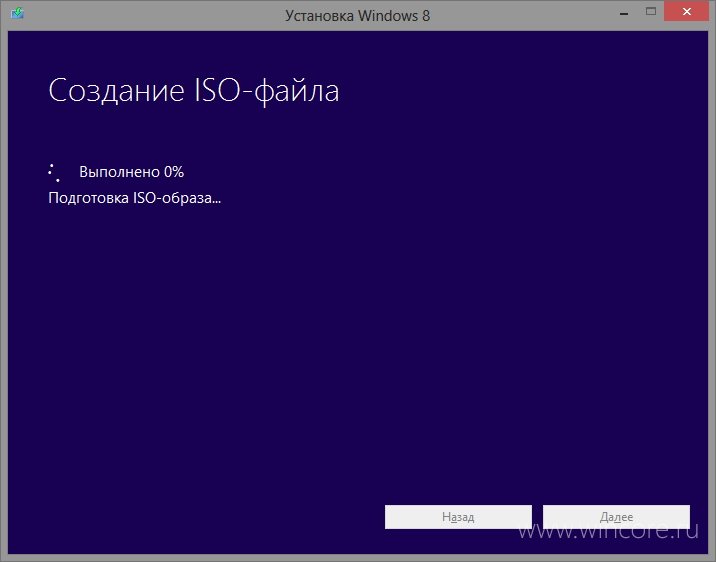The image size is (716, 562).
Task: Click the Далее button
Action: click(616, 517)
